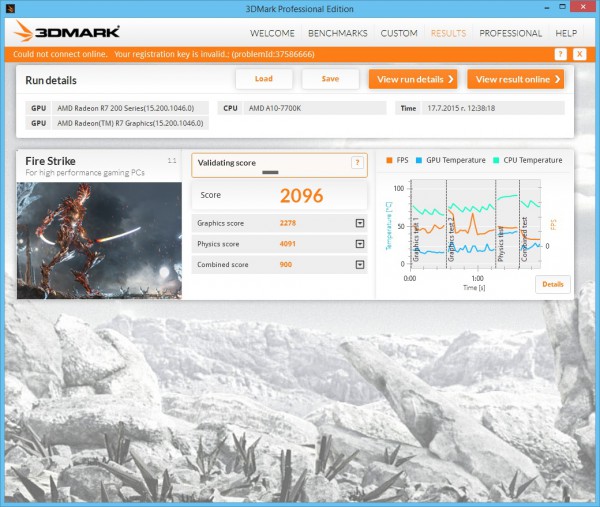The width and height of the screenshot is (600, 507).
Task: Click the Fire Strike title
Action: point(50,161)
